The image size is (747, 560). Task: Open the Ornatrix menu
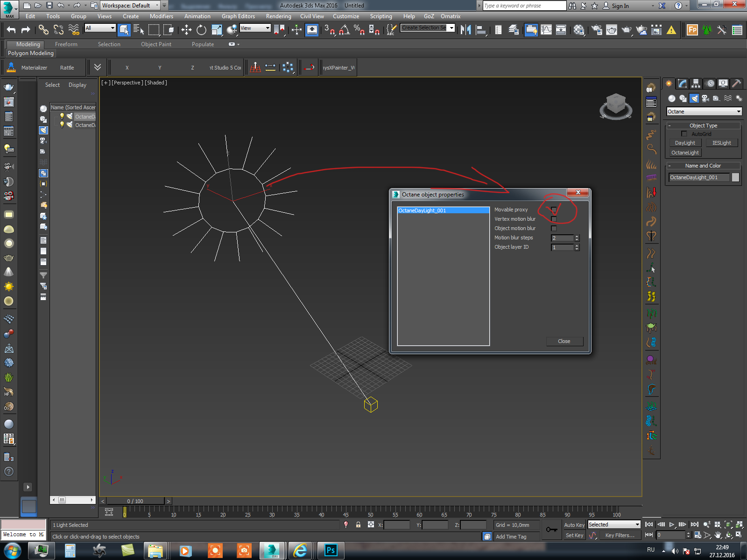coord(451,16)
